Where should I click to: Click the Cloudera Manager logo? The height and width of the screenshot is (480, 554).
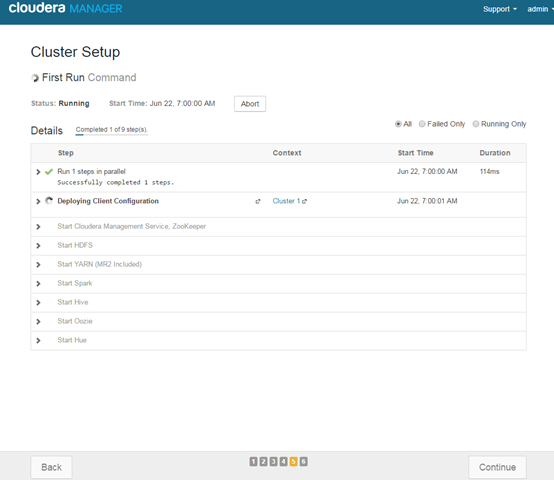tap(65, 8)
